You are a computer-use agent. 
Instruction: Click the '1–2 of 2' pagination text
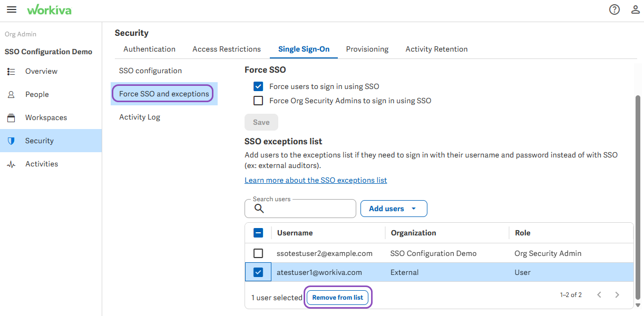point(571,295)
